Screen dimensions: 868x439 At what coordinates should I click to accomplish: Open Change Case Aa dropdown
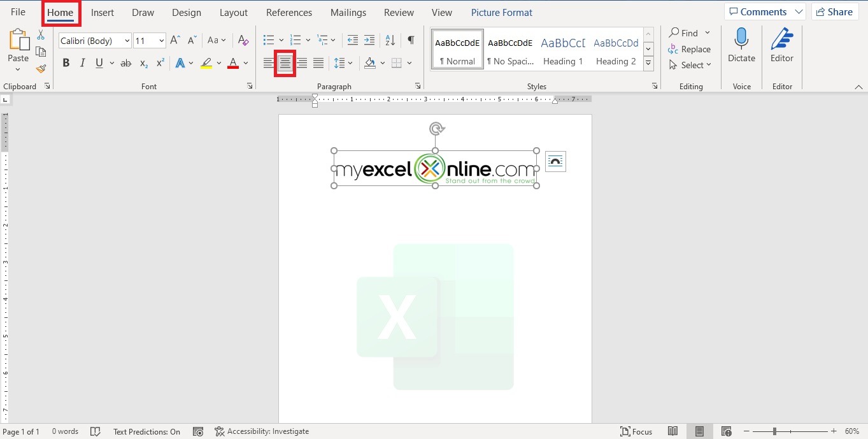coord(217,40)
